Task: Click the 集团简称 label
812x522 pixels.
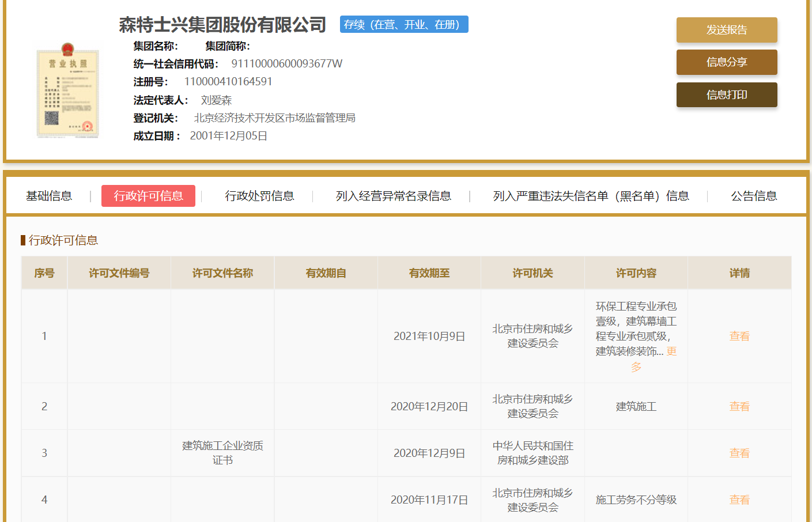Action: click(228, 46)
